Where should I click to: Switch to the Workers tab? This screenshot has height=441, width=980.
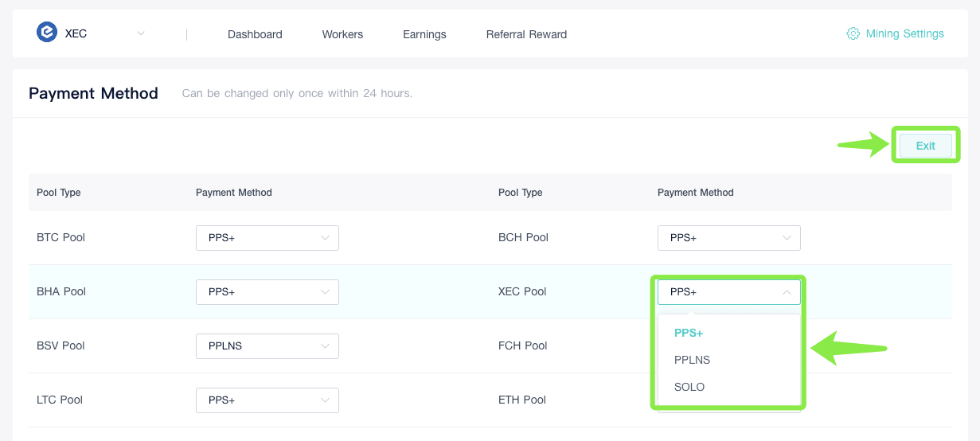point(342,34)
